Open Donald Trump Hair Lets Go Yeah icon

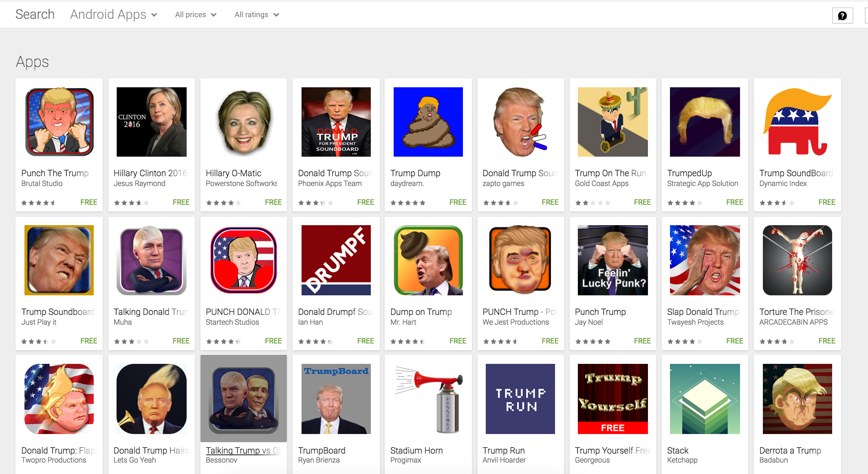152,399
